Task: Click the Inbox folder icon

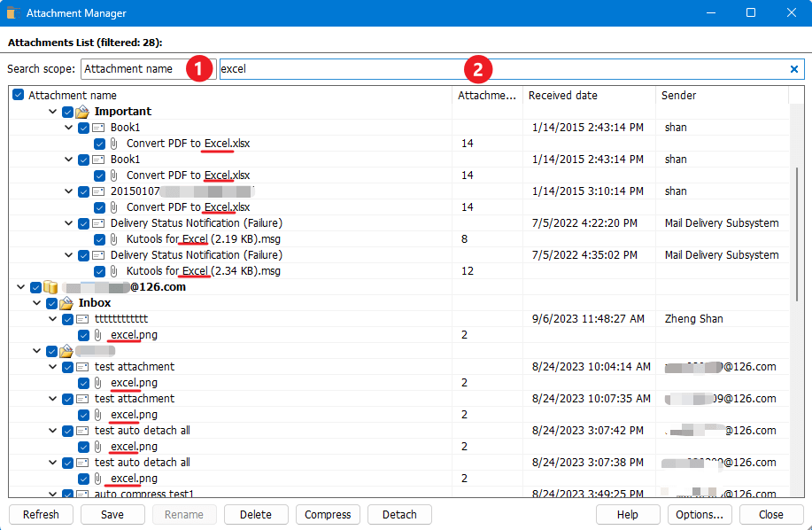Action: click(66, 302)
